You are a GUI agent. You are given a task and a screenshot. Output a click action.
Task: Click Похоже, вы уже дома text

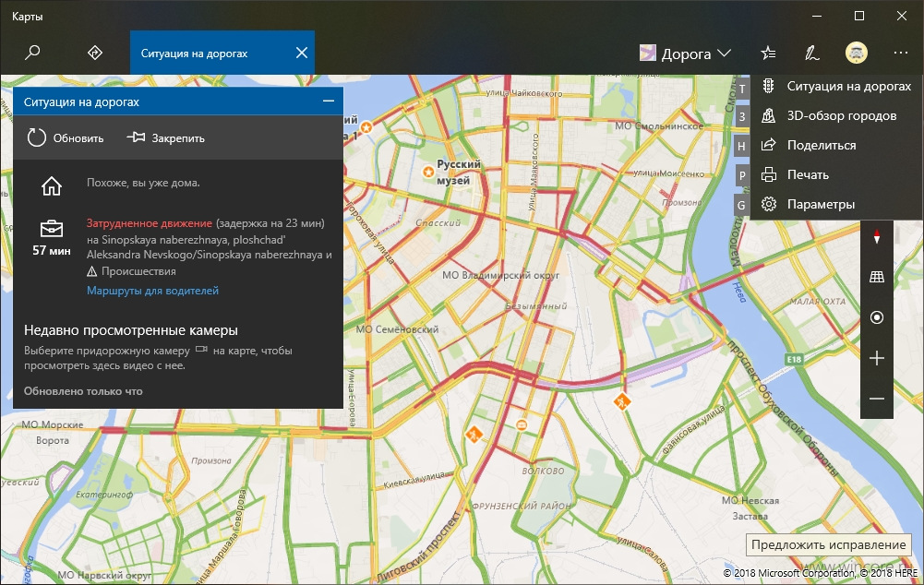click(x=143, y=183)
